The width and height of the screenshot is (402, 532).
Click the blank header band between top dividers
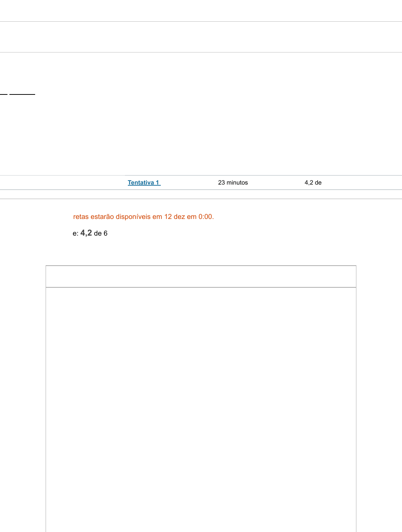point(201,37)
